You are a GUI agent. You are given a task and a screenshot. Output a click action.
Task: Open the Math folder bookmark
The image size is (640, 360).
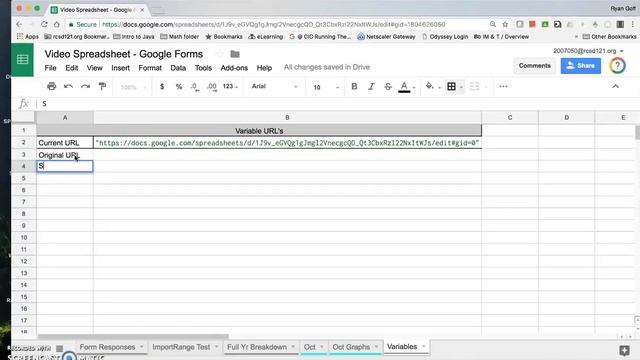(x=180, y=37)
